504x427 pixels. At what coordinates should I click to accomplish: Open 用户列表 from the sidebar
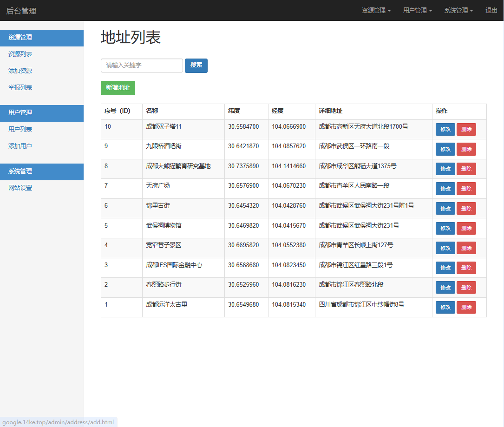tap(20, 130)
